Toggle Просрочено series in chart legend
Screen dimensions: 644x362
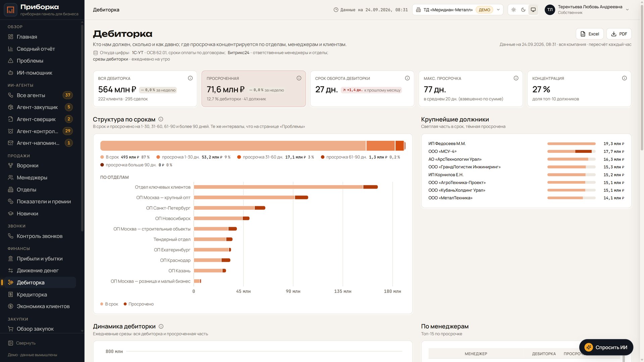point(139,304)
